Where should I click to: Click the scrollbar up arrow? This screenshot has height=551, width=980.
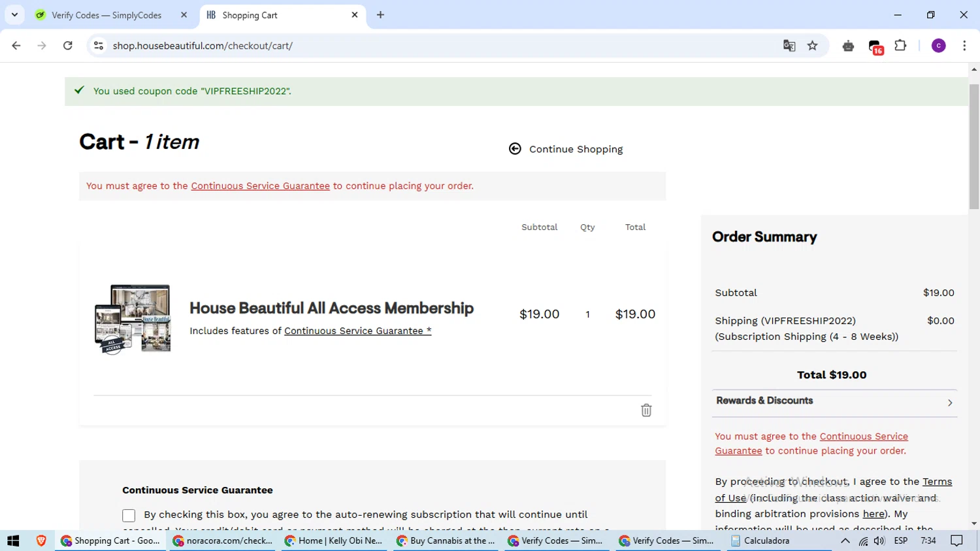(974, 69)
